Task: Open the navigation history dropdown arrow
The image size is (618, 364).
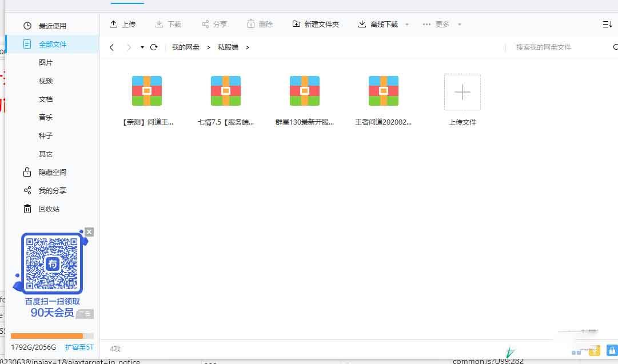Action: (x=142, y=47)
